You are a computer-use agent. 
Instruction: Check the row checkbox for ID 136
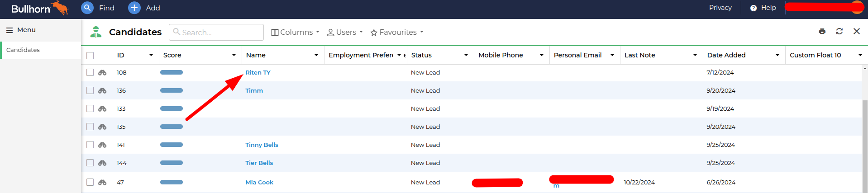pyautogui.click(x=90, y=90)
